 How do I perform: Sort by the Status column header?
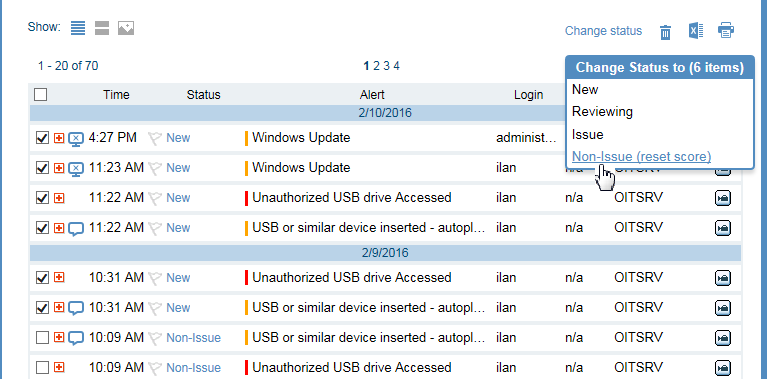pos(203,95)
